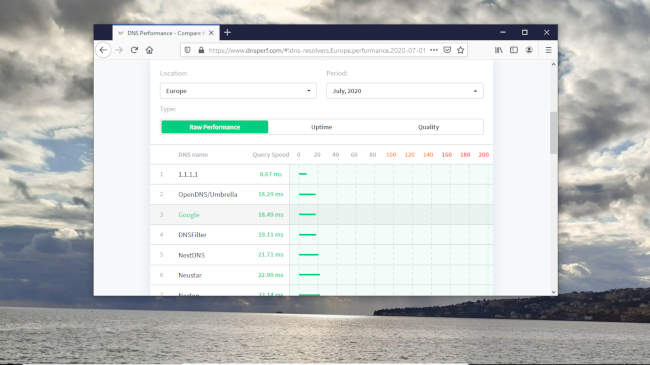Viewport: 650px width, 365px height.
Task: Select the Raw Performance type toggle
Action: (x=215, y=127)
